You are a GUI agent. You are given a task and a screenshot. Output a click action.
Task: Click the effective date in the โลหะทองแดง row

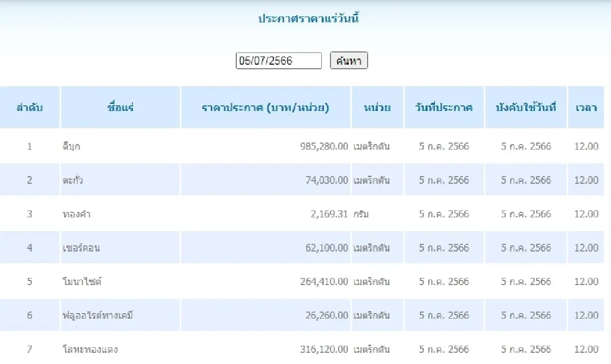[x=526, y=349]
